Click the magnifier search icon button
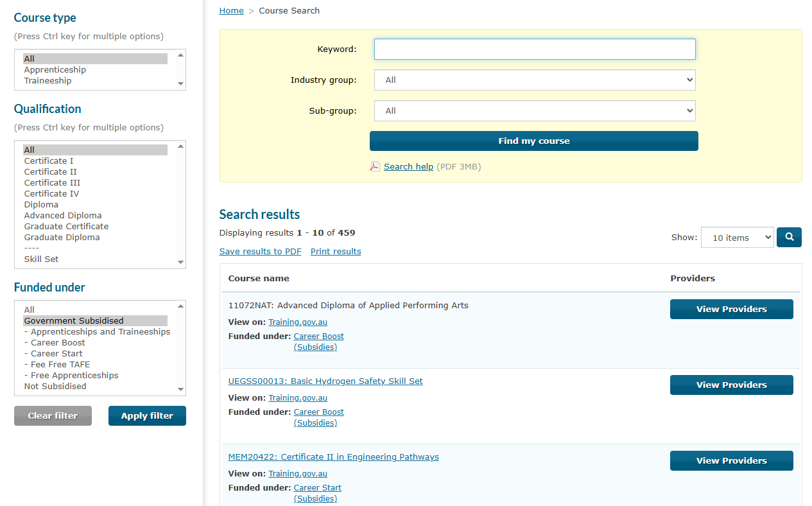This screenshot has width=812, height=506. 789,237
